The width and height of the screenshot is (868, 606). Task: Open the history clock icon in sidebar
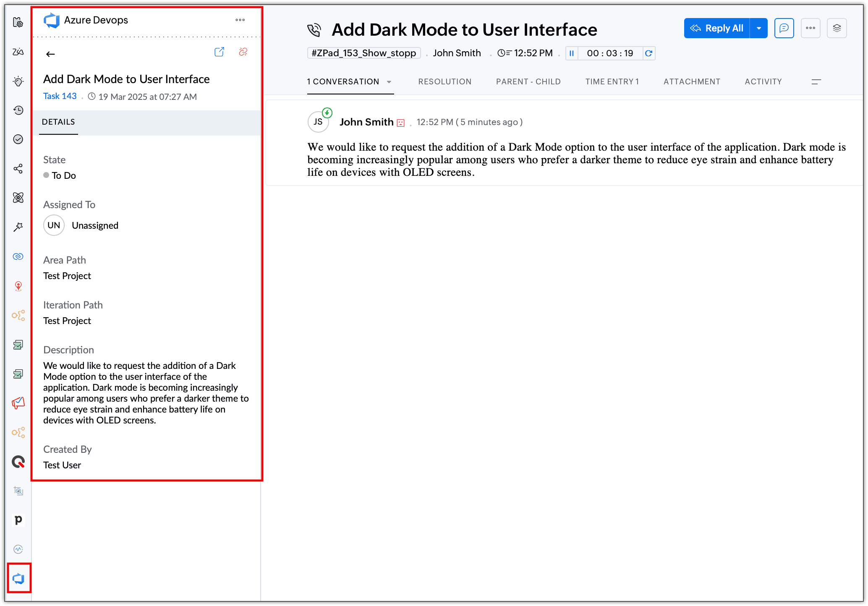(18, 110)
